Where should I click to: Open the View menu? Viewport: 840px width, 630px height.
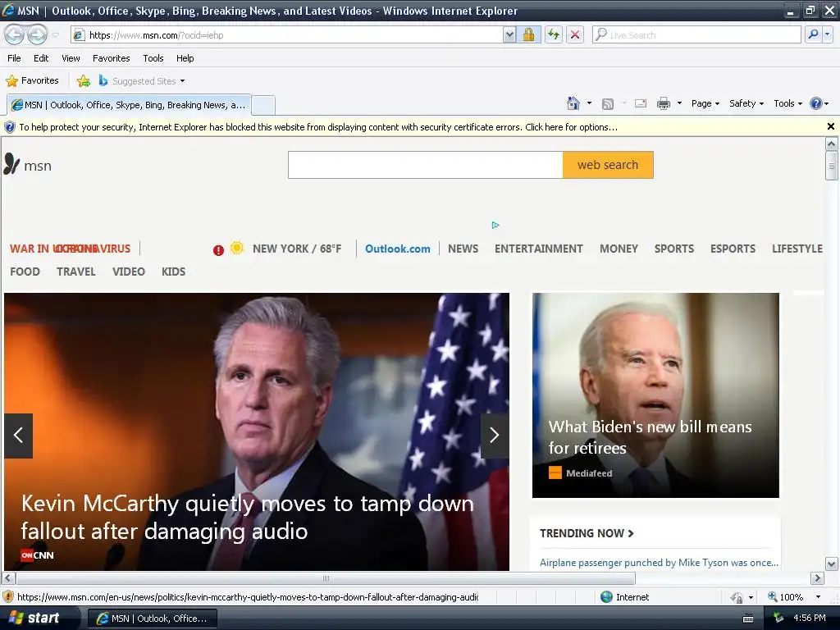[x=71, y=58]
